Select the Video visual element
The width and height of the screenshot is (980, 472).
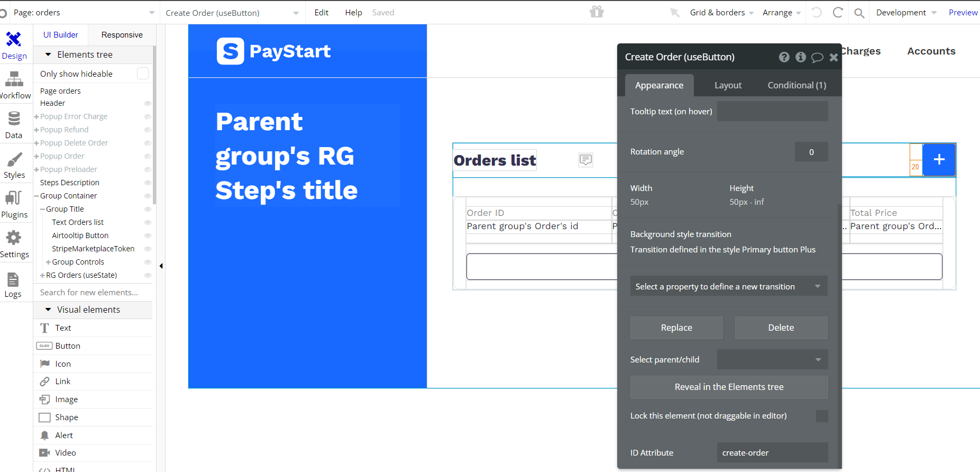tap(93, 453)
